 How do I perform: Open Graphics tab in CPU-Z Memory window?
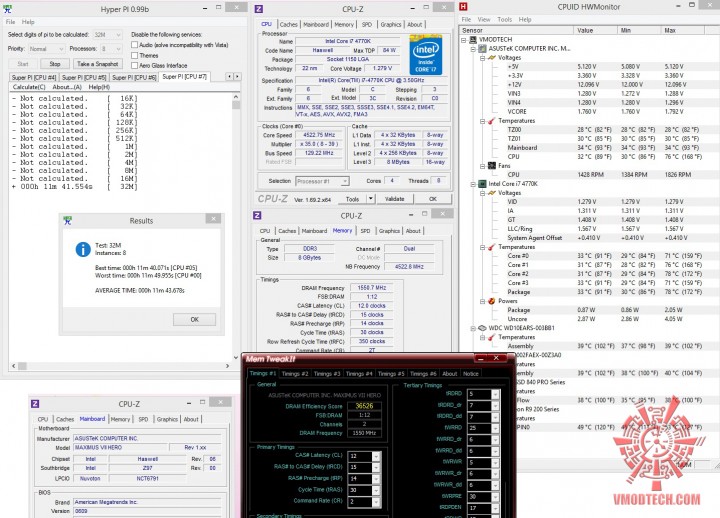pyautogui.click(x=389, y=231)
